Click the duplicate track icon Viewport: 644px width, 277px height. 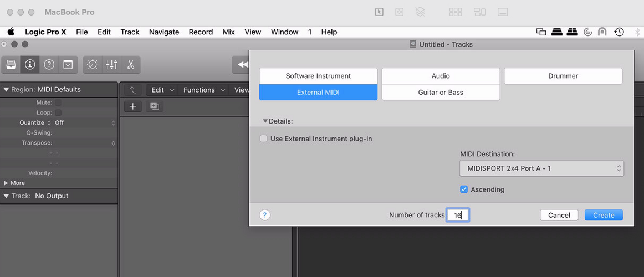155,106
